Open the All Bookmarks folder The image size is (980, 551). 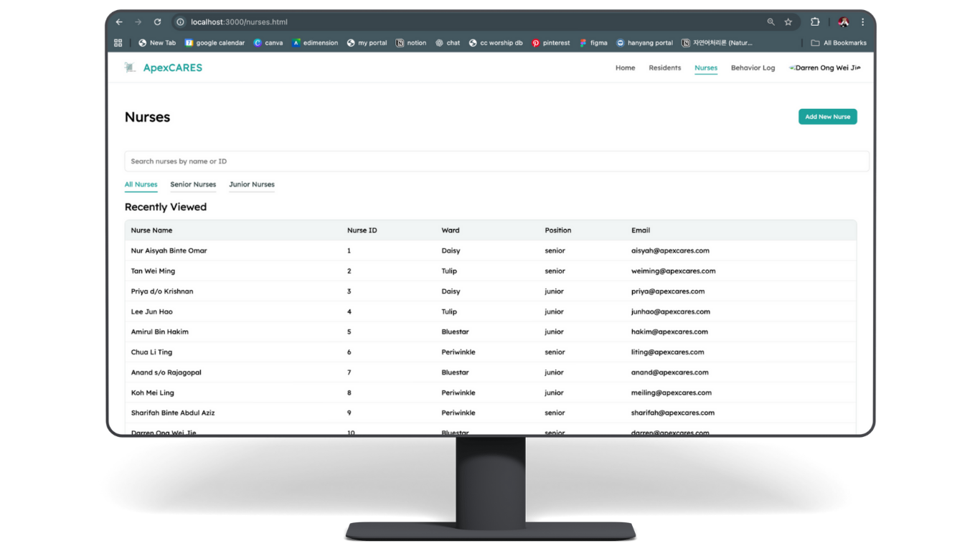pos(839,43)
